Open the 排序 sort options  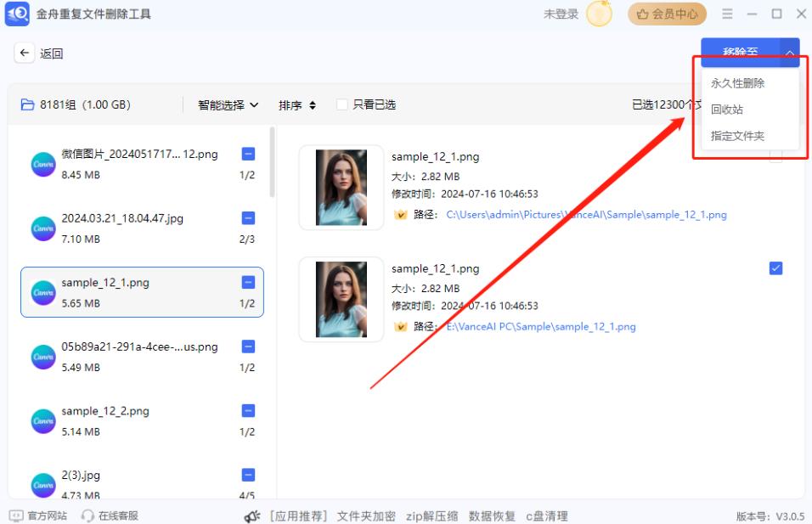pyautogui.click(x=297, y=105)
